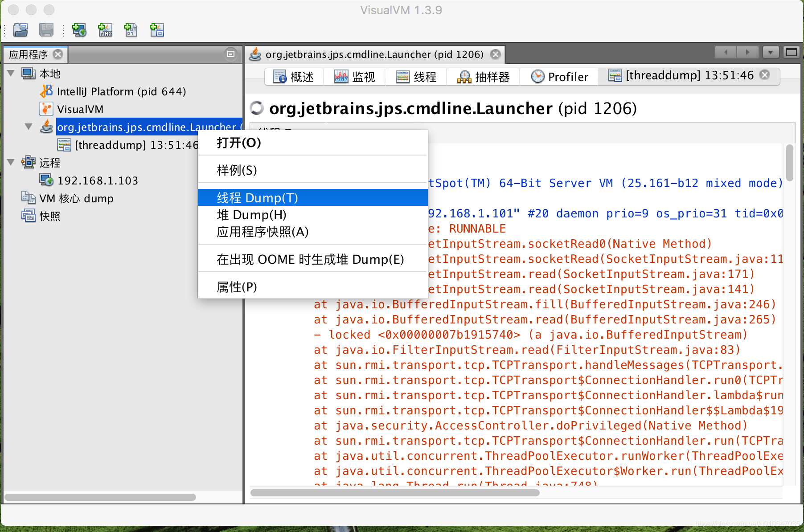Image resolution: width=804 pixels, height=532 pixels.
Task: Click the 本地 computer icon in tree
Action: pyautogui.click(x=29, y=74)
